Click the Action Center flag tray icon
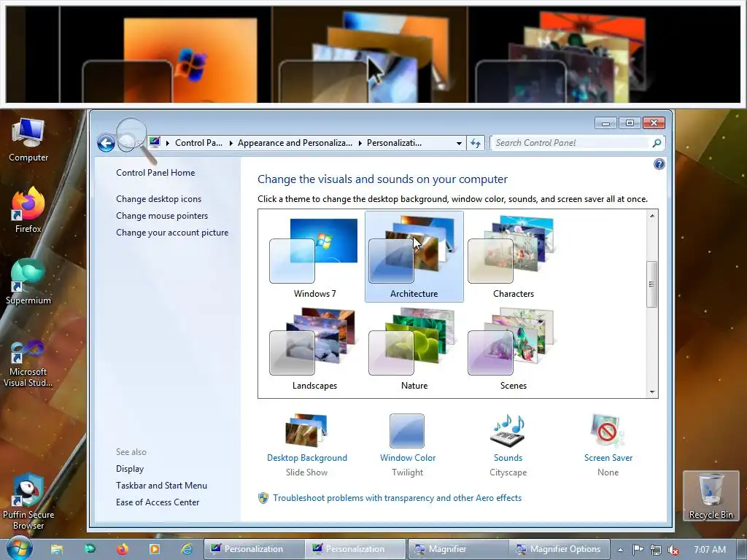747x560 pixels. [x=638, y=550]
